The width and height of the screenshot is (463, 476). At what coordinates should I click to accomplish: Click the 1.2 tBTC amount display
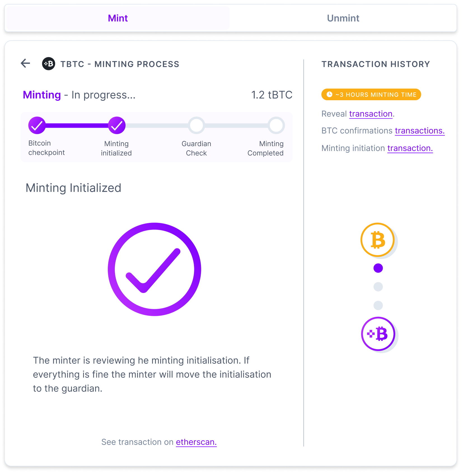[272, 95]
